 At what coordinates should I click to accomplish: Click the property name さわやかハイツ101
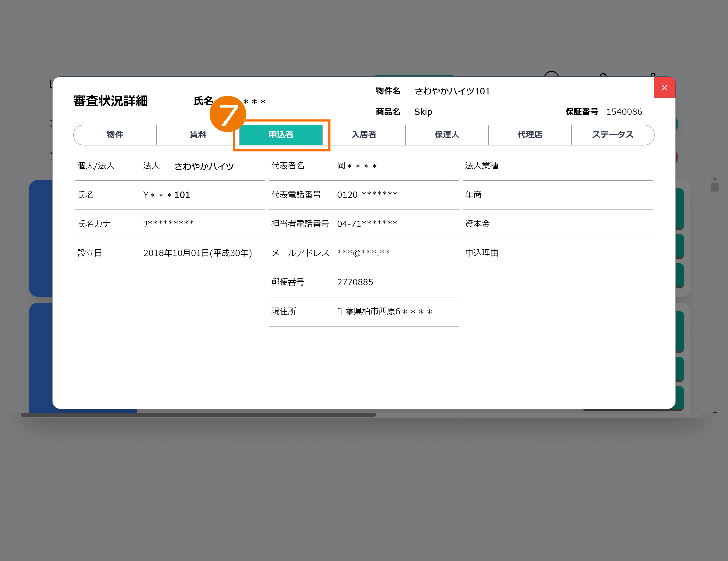(x=452, y=91)
